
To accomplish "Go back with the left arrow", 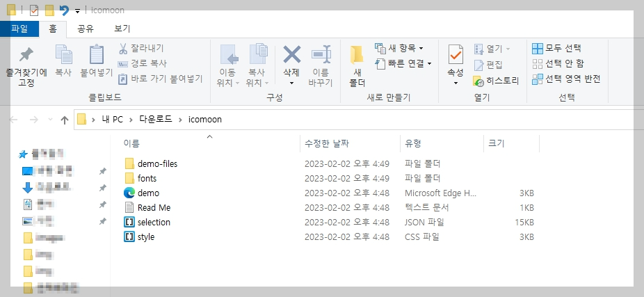I will coord(13,120).
